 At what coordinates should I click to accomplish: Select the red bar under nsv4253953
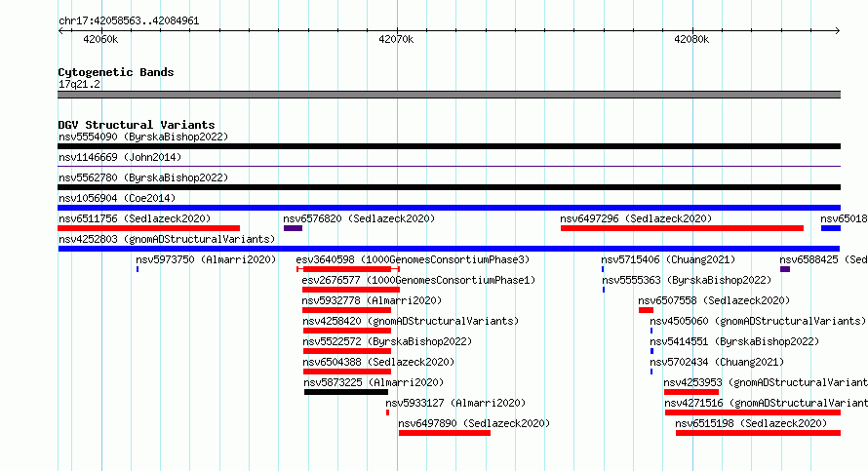pyautogui.click(x=691, y=392)
